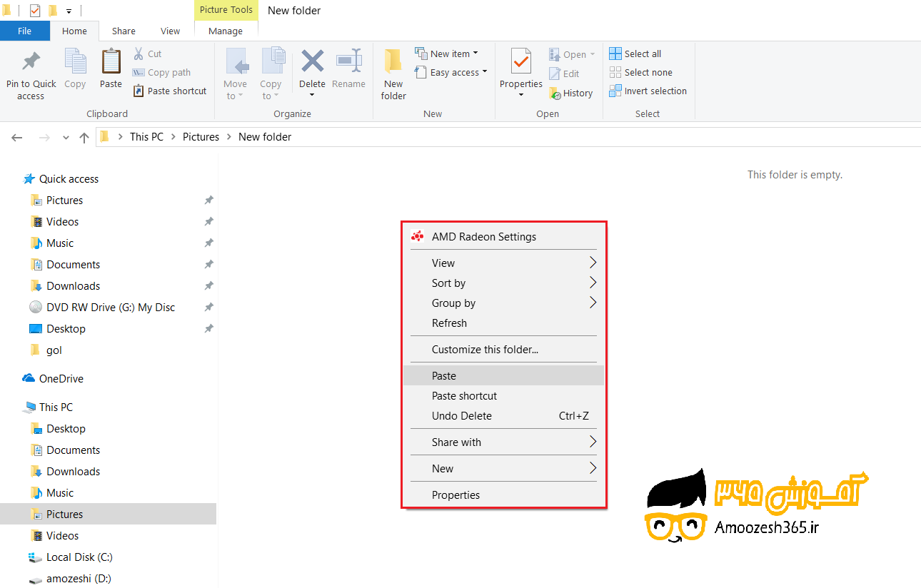Click the Back arrow navigation button
921x588 pixels.
(17, 138)
